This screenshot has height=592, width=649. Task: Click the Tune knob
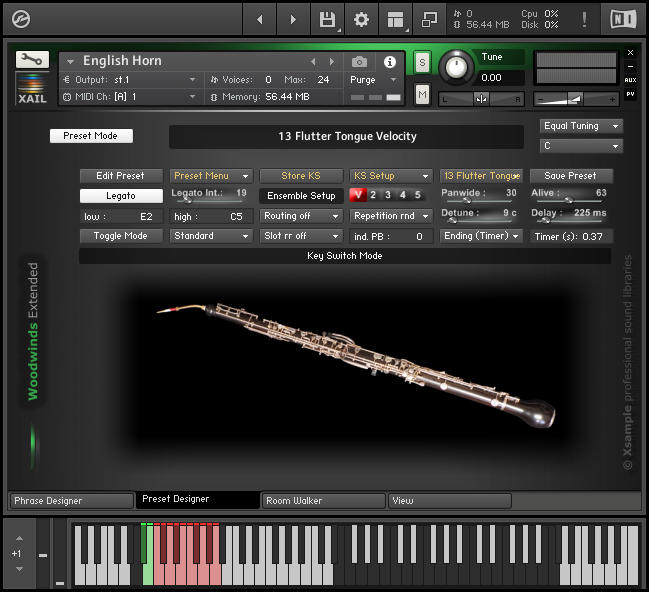457,66
